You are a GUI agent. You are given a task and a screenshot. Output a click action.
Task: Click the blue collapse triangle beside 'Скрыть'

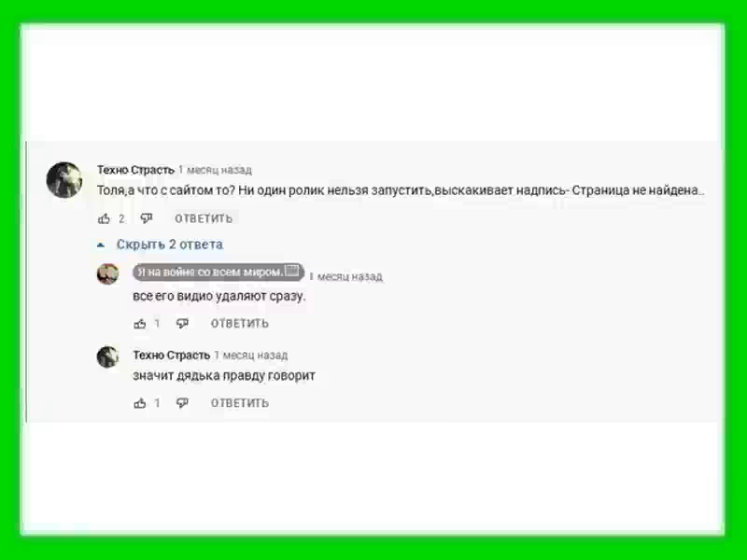101,245
